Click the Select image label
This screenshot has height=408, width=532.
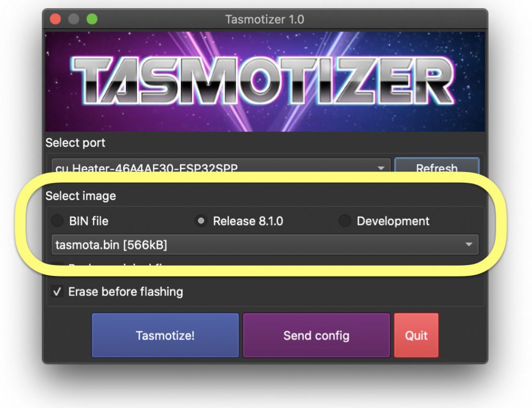[x=81, y=196]
